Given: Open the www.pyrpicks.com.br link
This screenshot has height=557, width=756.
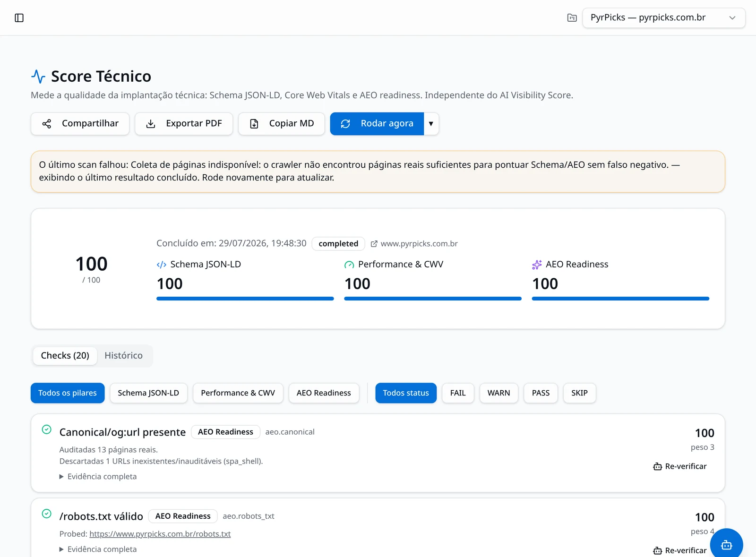Looking at the screenshot, I should coord(414,244).
